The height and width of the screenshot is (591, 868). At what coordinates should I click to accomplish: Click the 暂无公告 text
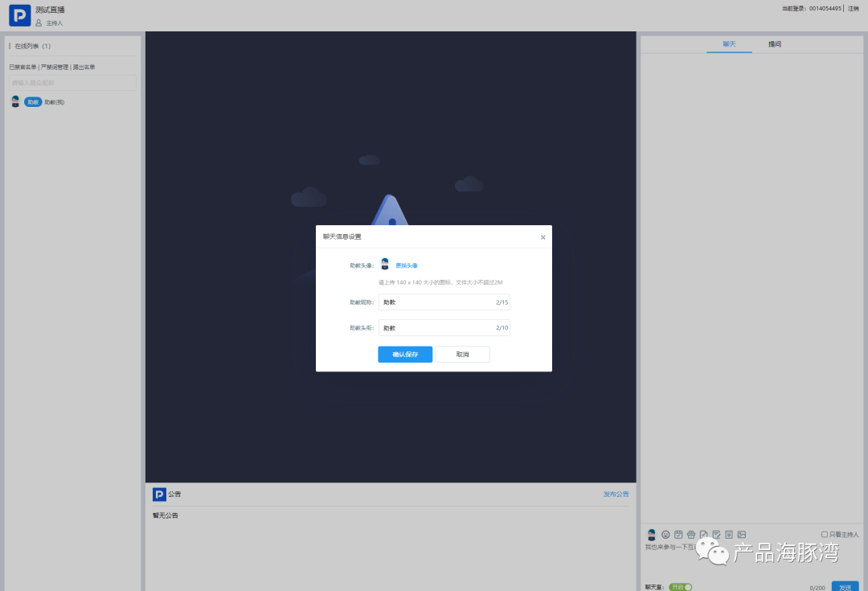tap(166, 515)
